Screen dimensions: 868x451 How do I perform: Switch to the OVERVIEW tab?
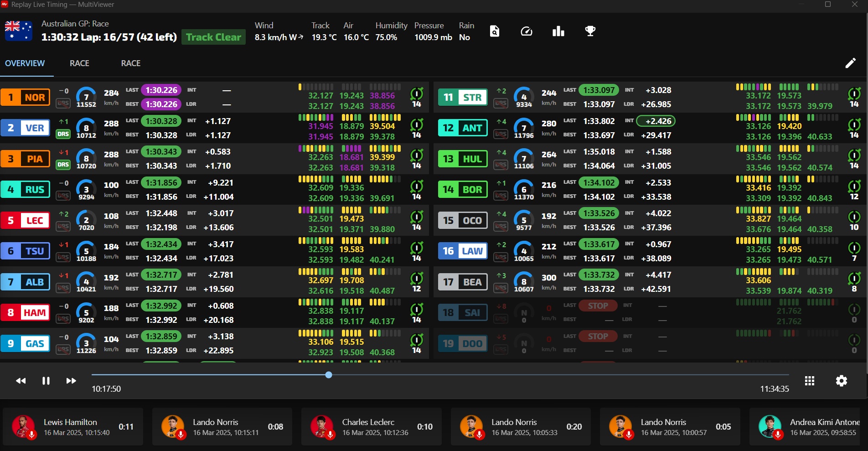click(25, 63)
